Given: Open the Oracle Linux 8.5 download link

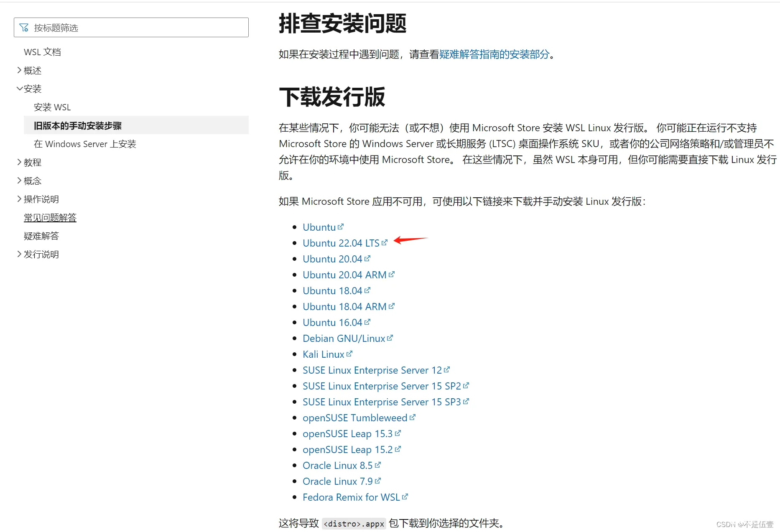Looking at the screenshot, I should (338, 465).
